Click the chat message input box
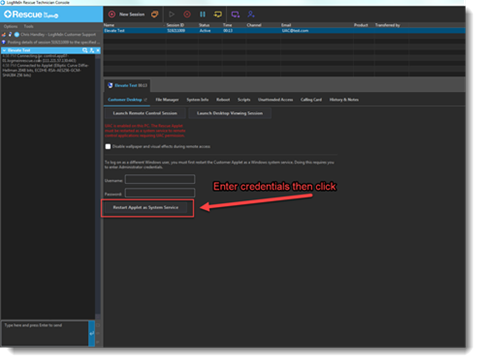Viewport: 480px width, 362px height. [45, 333]
